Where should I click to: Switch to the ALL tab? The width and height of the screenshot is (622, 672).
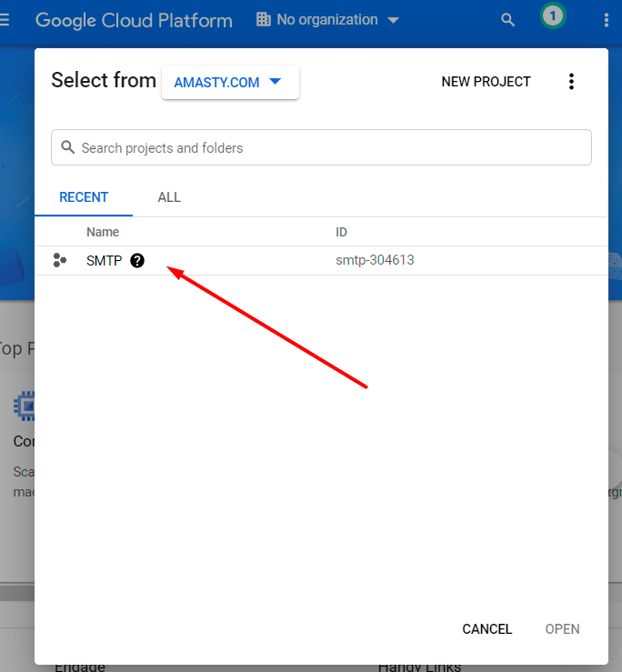pyautogui.click(x=169, y=197)
